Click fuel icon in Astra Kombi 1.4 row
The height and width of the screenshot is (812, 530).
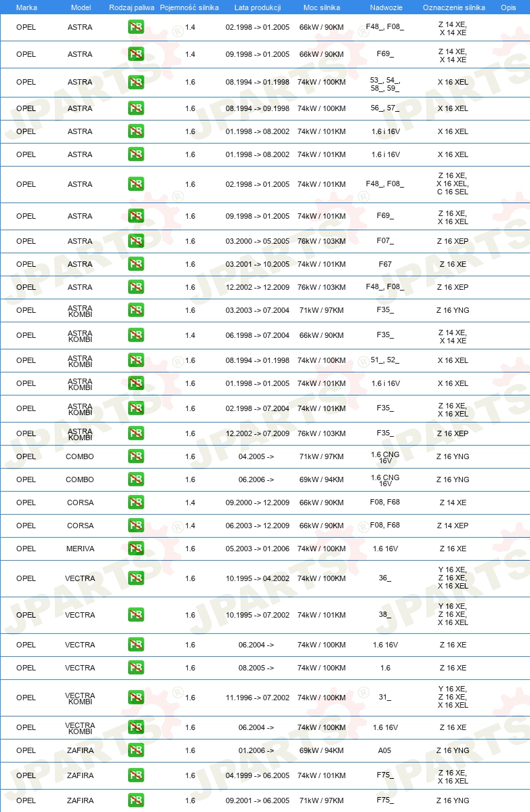pyautogui.click(x=136, y=335)
